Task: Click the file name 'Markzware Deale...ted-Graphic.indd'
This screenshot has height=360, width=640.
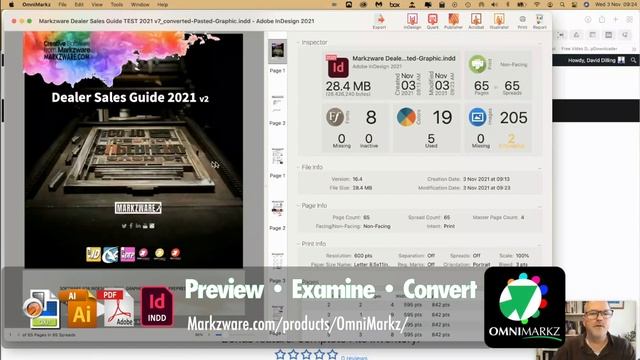Action: pyautogui.click(x=404, y=58)
